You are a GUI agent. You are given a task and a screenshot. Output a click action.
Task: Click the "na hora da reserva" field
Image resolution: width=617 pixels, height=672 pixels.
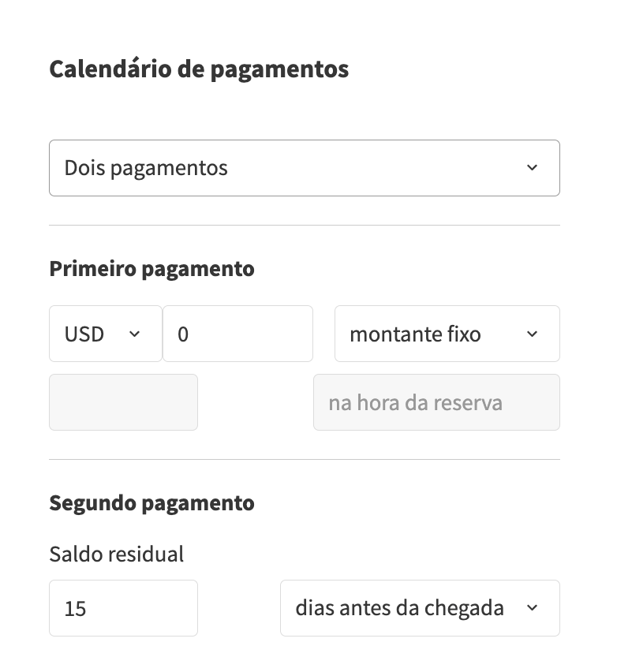point(436,402)
